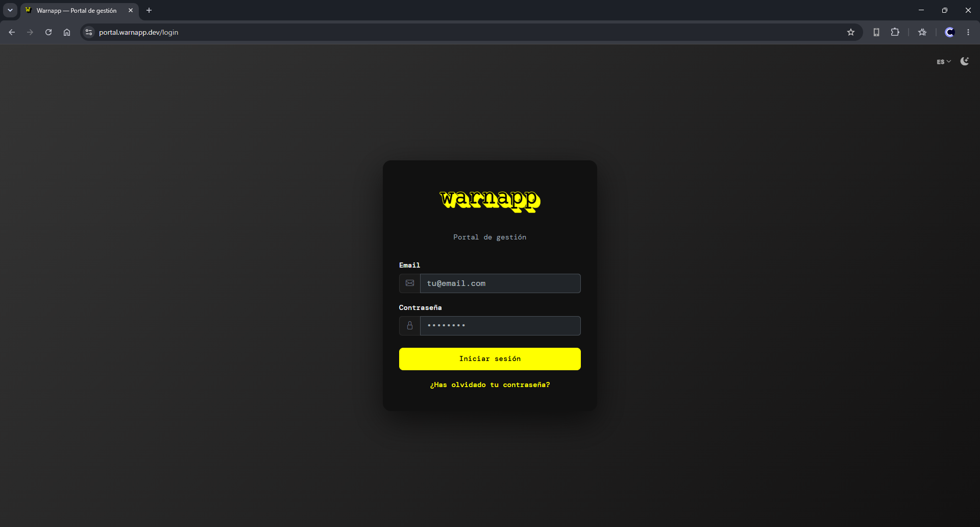Screen dimensions: 980x527
Task: Open the favorites star list icon
Action: 922,32
